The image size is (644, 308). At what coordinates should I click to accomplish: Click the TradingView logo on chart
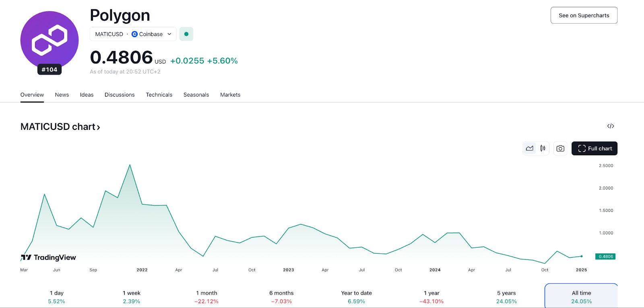pos(48,257)
